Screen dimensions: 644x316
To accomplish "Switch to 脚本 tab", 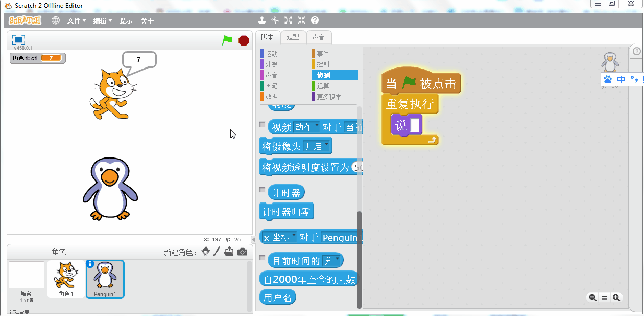I will 268,37.
